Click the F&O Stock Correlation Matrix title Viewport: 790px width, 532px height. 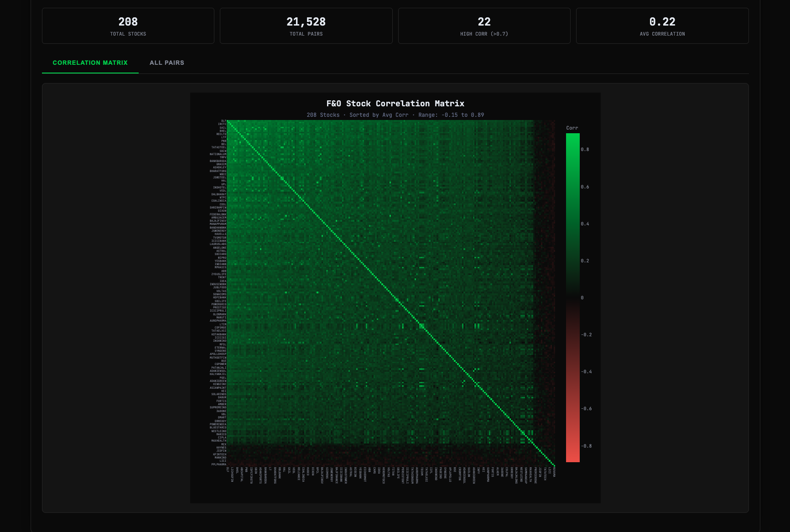click(395, 104)
